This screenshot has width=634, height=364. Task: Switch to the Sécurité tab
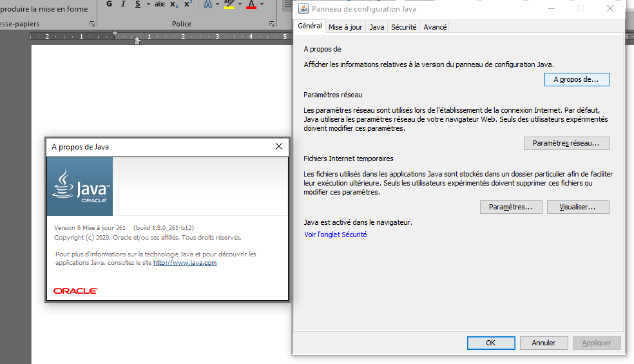coord(403,27)
